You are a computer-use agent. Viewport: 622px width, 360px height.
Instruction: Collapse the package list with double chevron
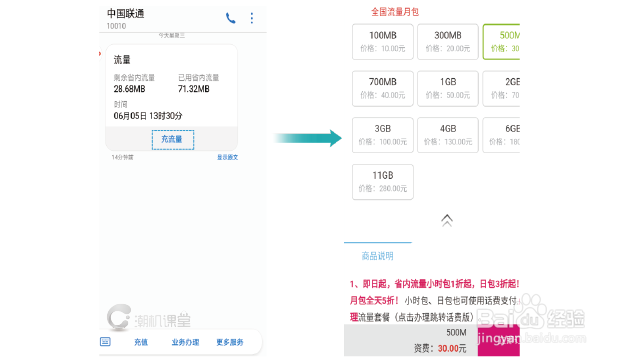coord(447,220)
